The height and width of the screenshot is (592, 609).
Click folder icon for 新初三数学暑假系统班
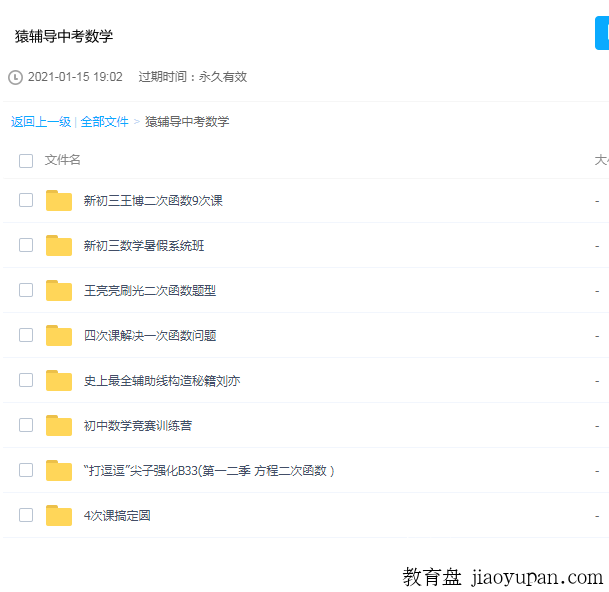tap(59, 246)
